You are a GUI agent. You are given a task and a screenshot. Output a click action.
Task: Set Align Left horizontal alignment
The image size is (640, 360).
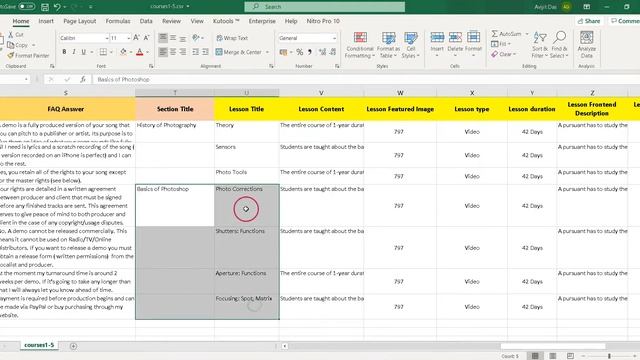click(x=163, y=52)
